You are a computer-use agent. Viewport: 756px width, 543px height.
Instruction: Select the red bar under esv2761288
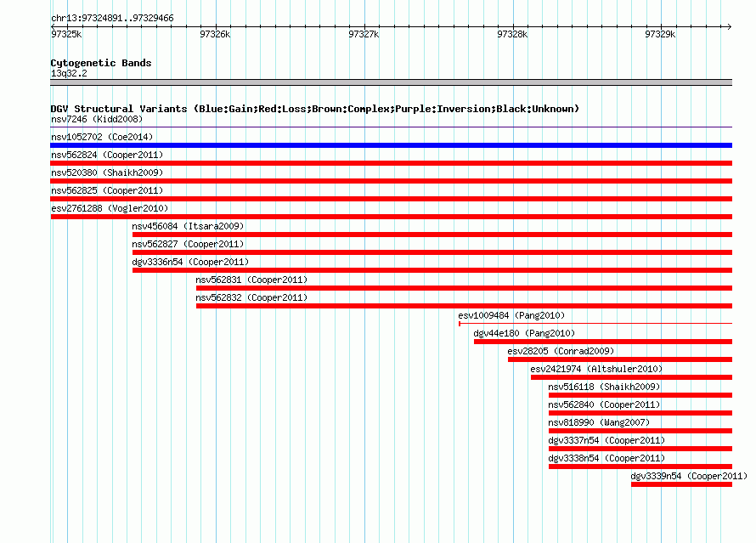point(391,217)
